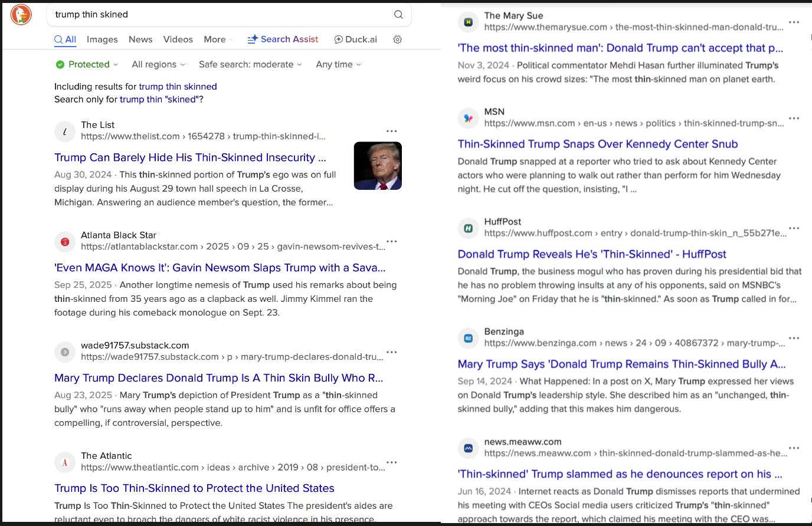Click msn.com URL breadcrumb
Viewport: 812px width, 526px height.
[x=634, y=123]
